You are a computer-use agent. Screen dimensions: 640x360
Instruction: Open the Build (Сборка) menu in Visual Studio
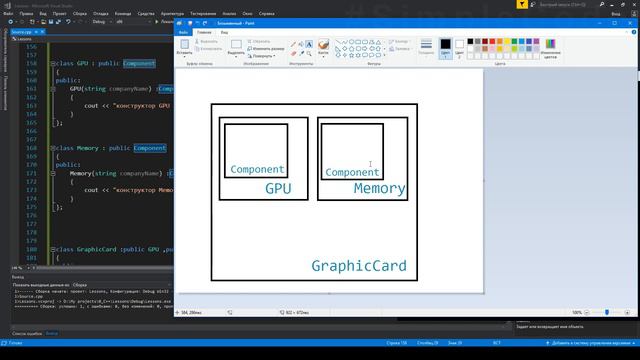[80, 13]
